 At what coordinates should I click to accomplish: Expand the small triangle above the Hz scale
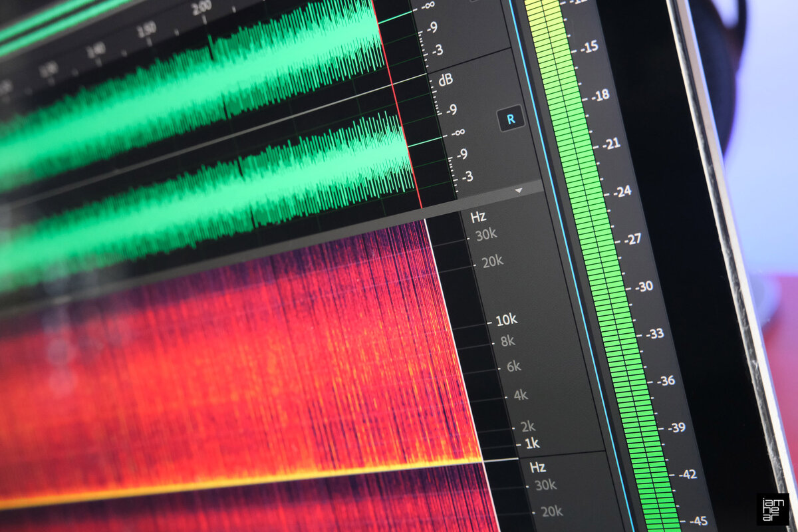pos(519,190)
